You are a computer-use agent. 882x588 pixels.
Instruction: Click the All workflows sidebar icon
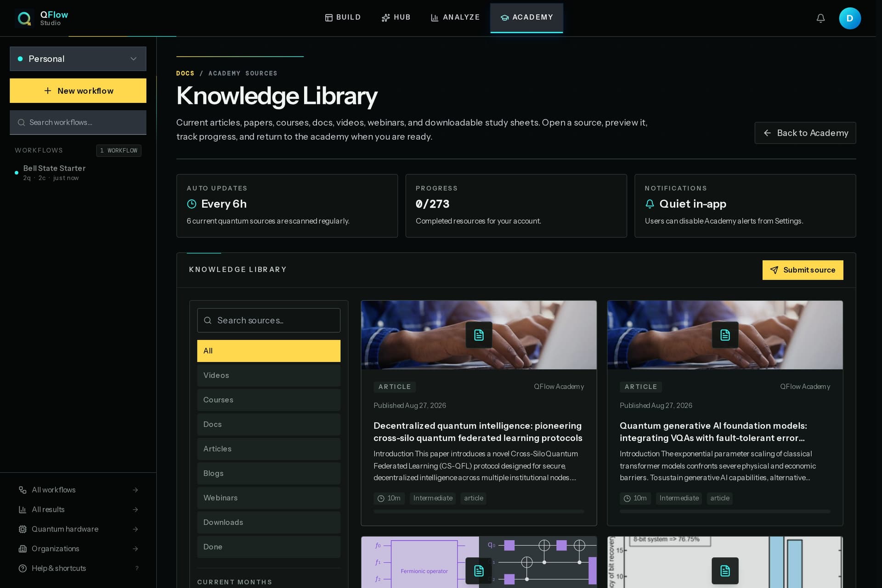(23, 490)
